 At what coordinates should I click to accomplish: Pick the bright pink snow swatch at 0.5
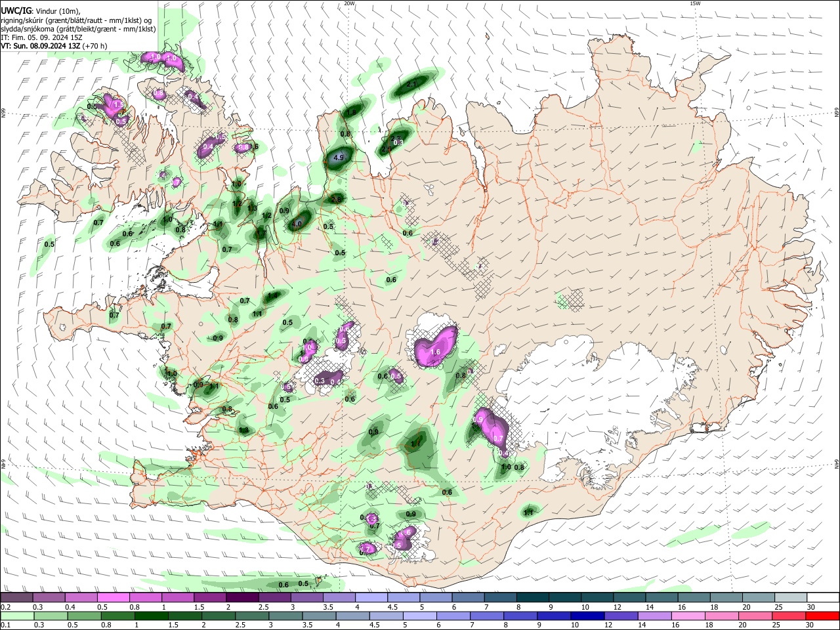(x=114, y=597)
